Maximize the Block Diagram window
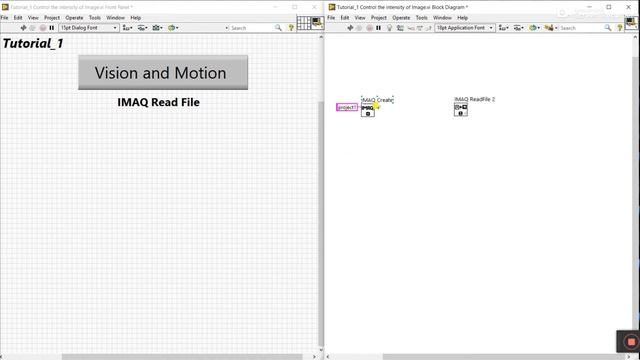Screen dimensions: 640x360 tap(609, 7)
